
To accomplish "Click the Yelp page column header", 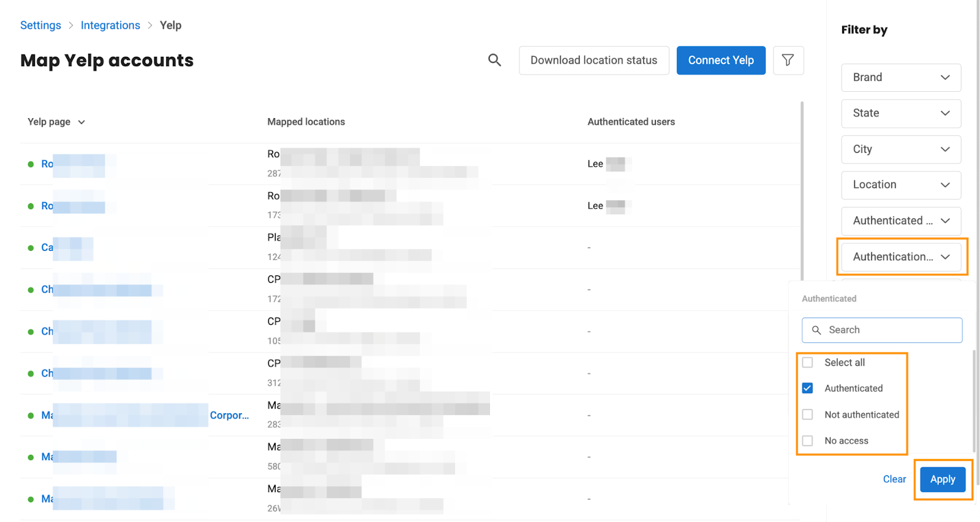I will 49,122.
